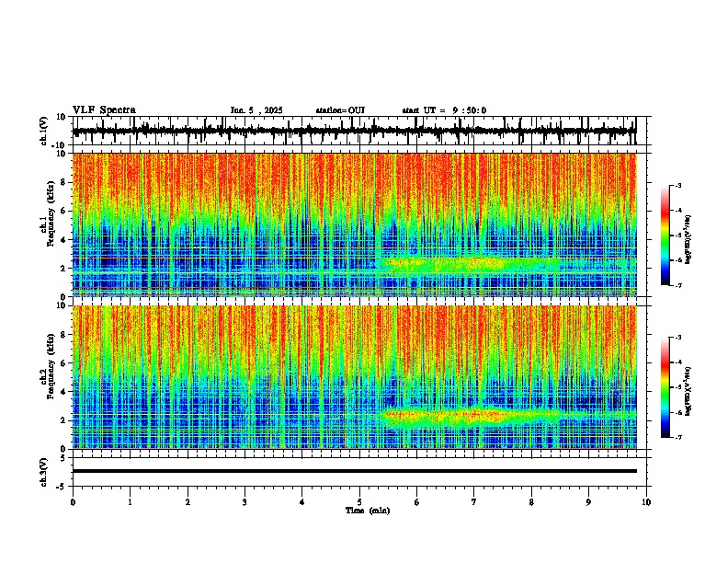This screenshot has width=728, height=563.
Task: Click the ch.1 spectrogram color scale bar
Action: tap(665, 236)
